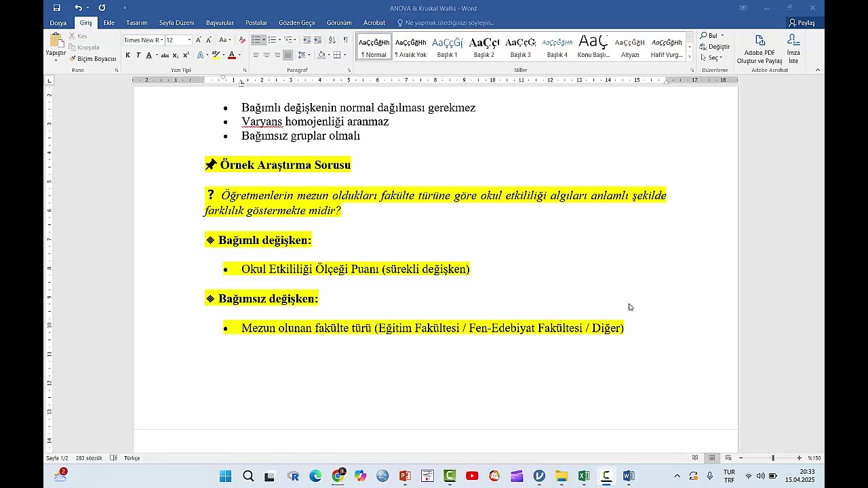Open Excel from the taskbar
The image size is (868, 488).
point(584,476)
